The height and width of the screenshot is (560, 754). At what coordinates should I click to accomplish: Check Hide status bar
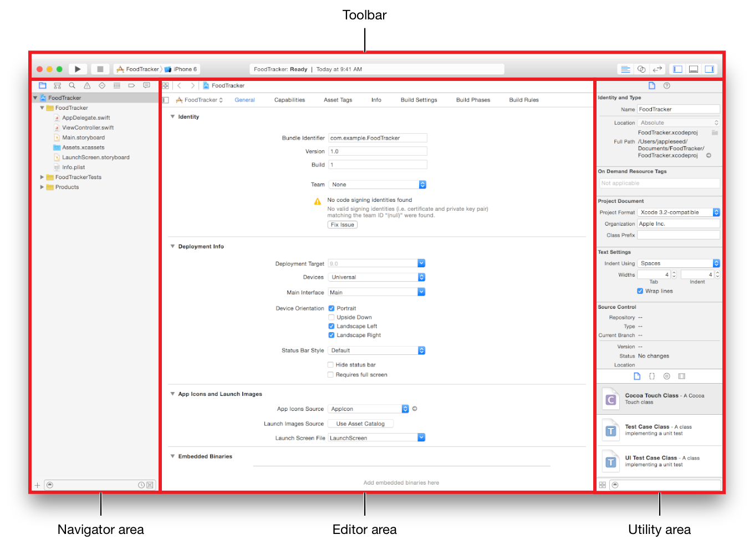[330, 365]
